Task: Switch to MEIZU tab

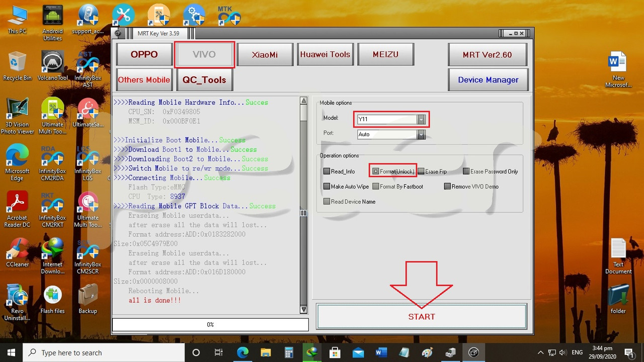Action: 385,54
